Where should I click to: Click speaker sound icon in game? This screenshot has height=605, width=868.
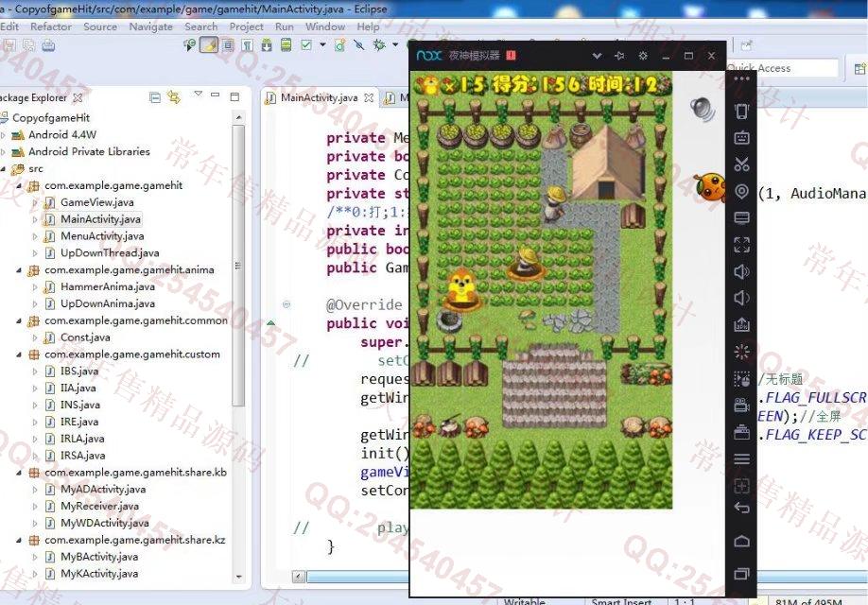point(703,109)
